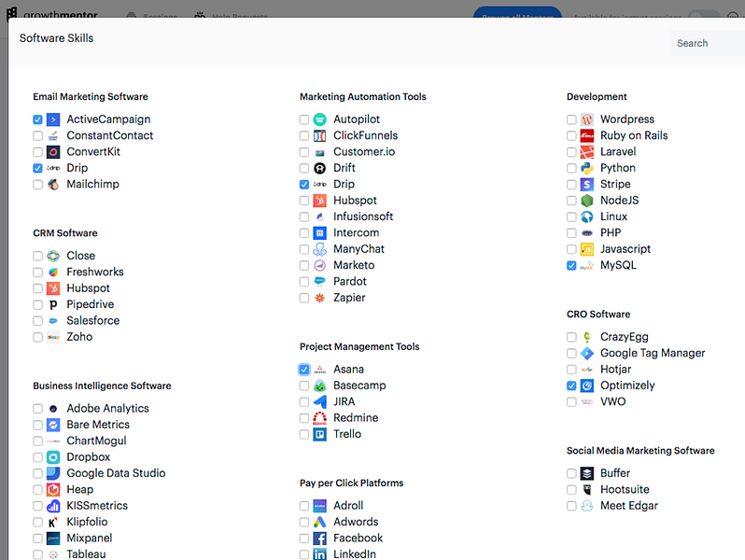Select the Stripe icon under Development
Screen dimensions: 745x560
point(587,184)
